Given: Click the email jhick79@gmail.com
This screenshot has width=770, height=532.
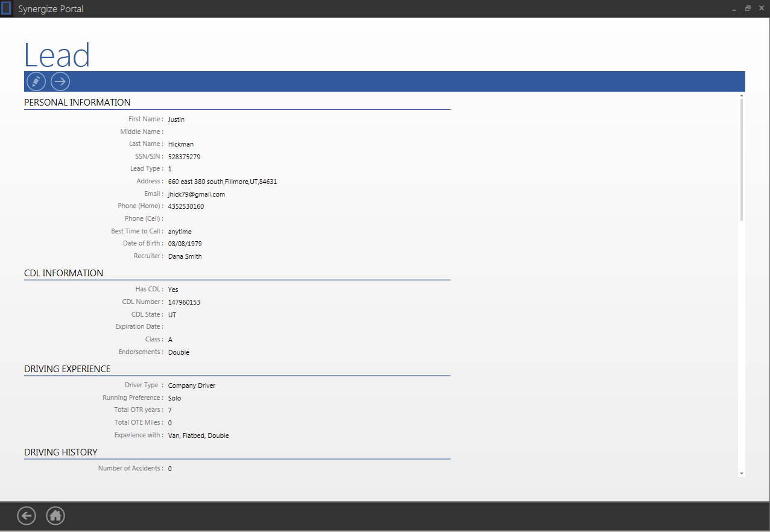Looking at the screenshot, I should (x=197, y=194).
